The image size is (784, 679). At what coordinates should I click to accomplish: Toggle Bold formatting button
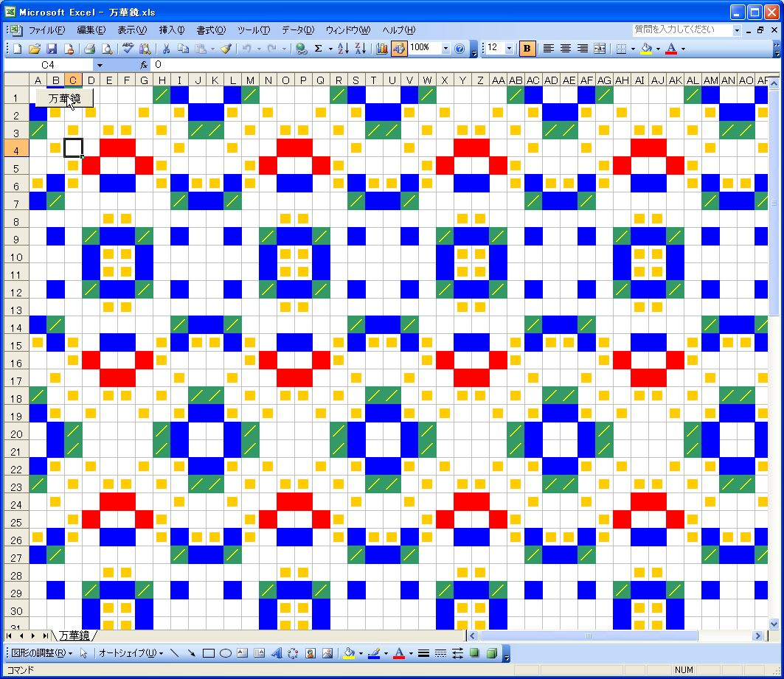[527, 49]
